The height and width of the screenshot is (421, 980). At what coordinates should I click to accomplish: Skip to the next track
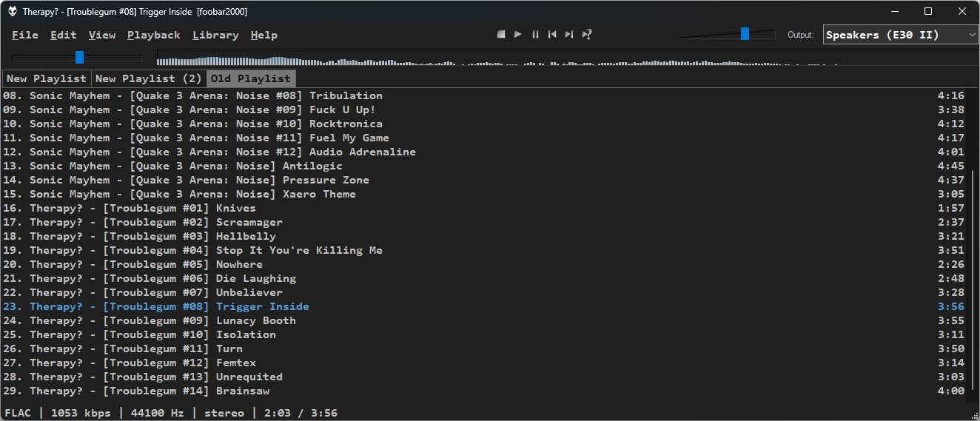click(569, 35)
